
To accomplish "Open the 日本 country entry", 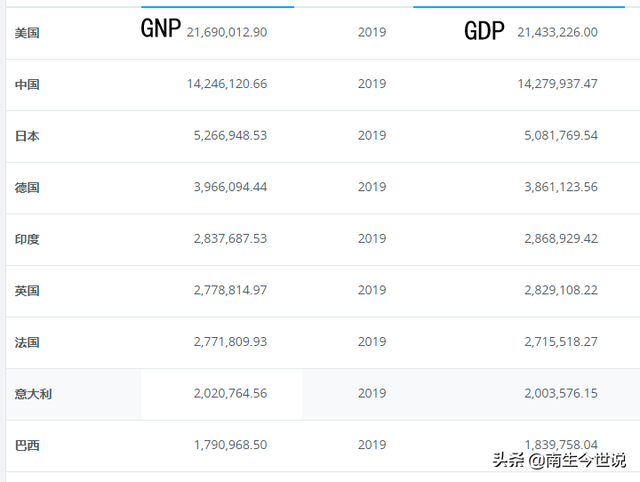I will click(27, 136).
